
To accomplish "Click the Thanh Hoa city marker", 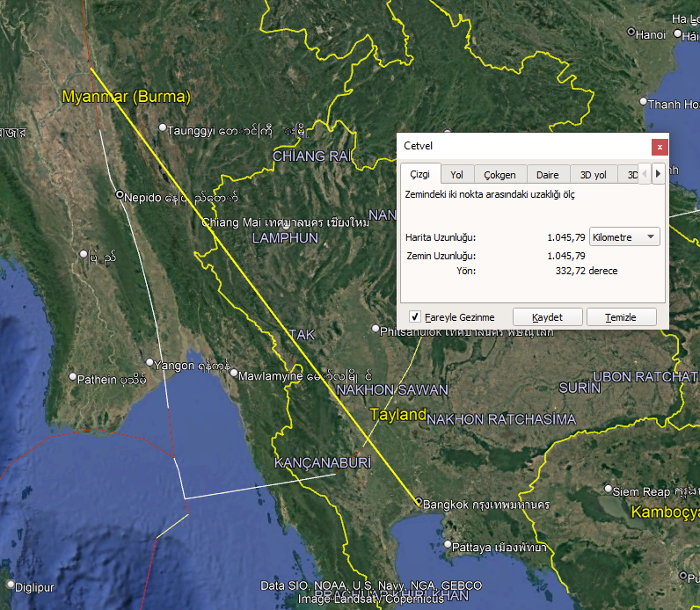I will click(644, 101).
